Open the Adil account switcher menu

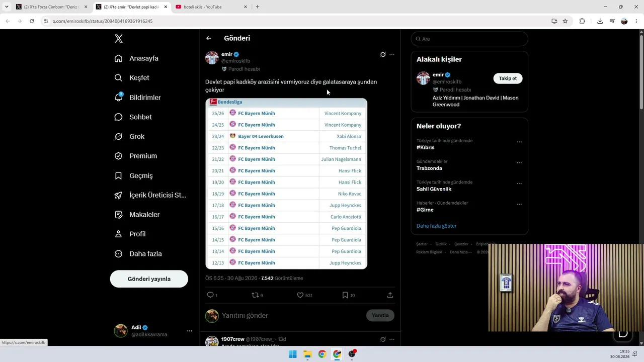tap(153, 331)
